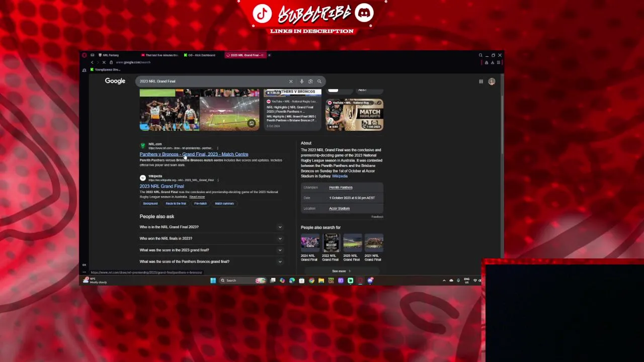Open File Explorer from the taskbar
Image resolution: width=644 pixels, height=362 pixels.
click(321, 281)
